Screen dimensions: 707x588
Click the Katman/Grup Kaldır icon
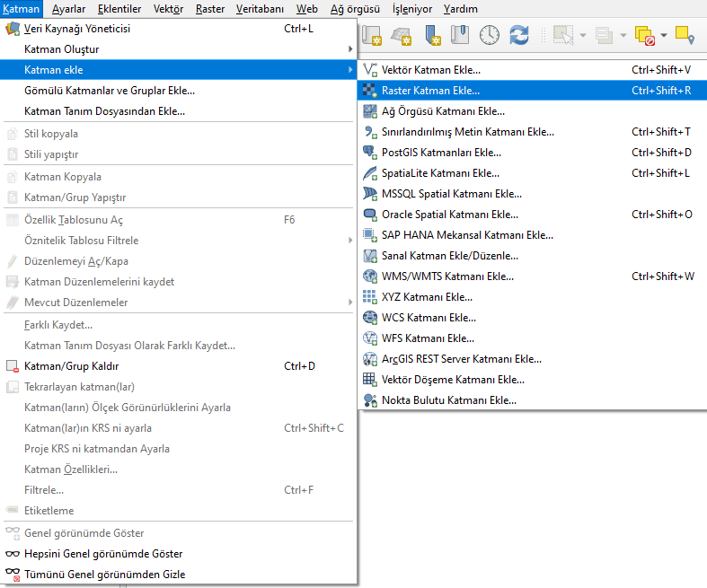[13, 366]
